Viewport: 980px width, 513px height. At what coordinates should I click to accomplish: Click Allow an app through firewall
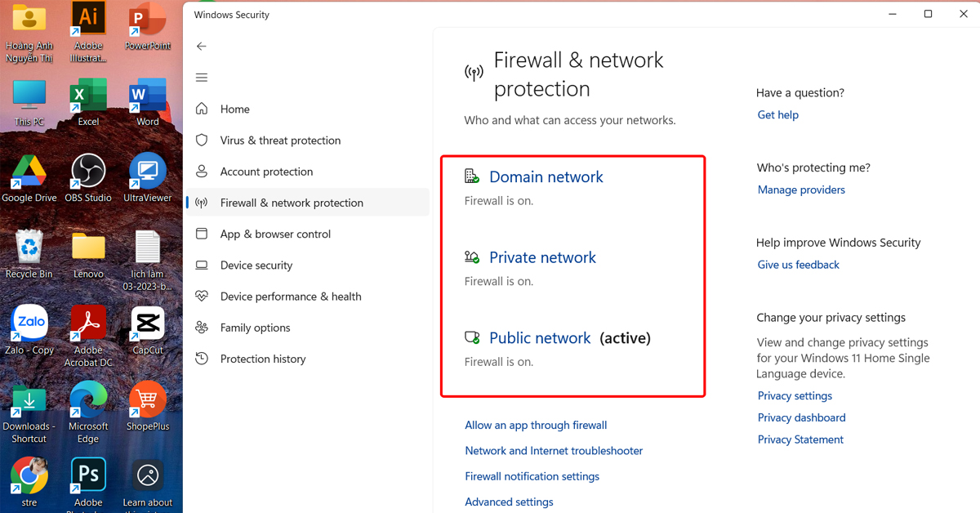point(536,426)
